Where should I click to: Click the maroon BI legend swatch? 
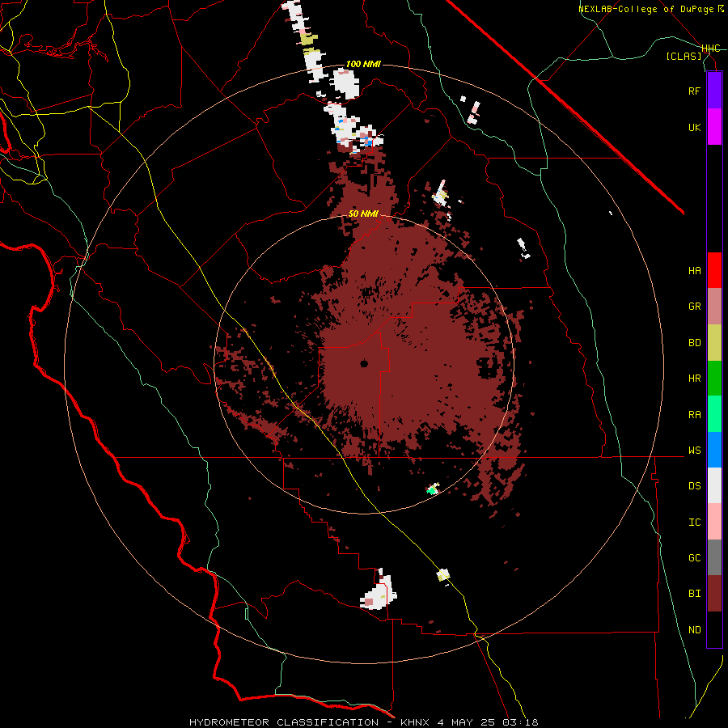(x=714, y=594)
